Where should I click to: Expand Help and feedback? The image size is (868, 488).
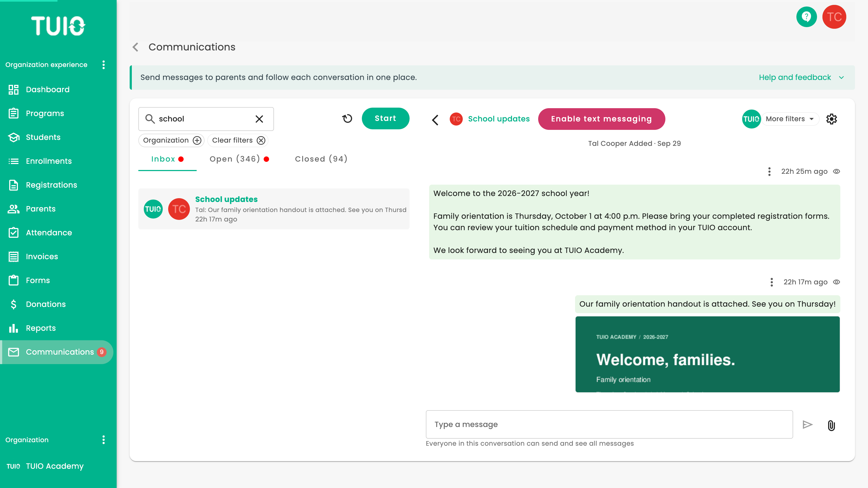(x=801, y=78)
